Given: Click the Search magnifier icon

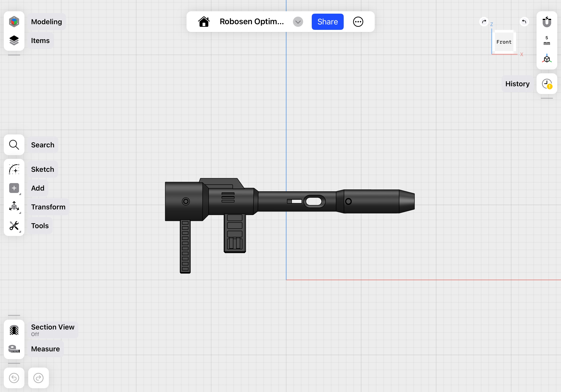Looking at the screenshot, I should click(x=14, y=145).
